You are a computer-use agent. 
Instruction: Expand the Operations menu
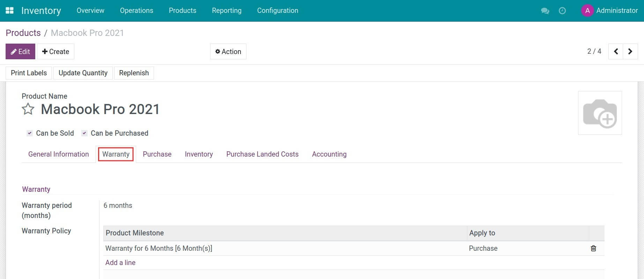pos(136,10)
